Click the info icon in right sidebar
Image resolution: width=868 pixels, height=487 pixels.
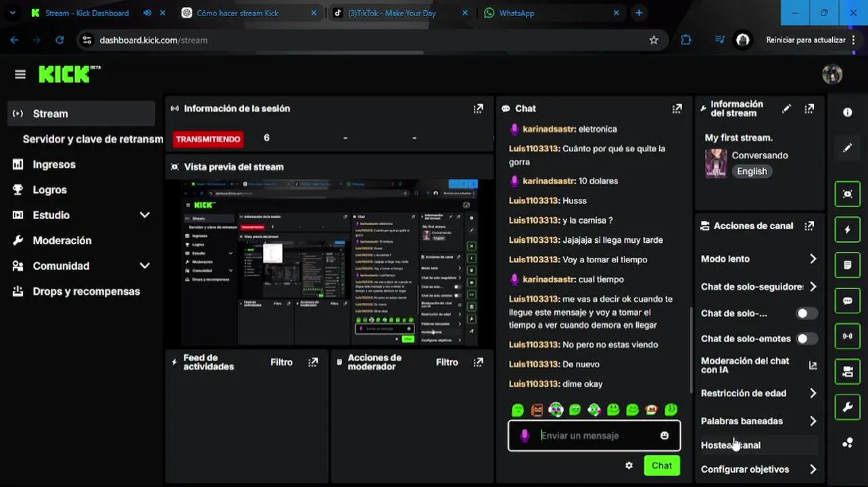848,112
